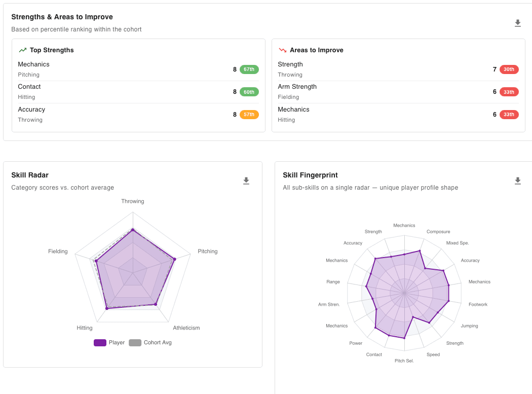Screen dimensions: 532x394
Task: Click the download icon on Skill Fingerprint
Action: [x=517, y=181]
